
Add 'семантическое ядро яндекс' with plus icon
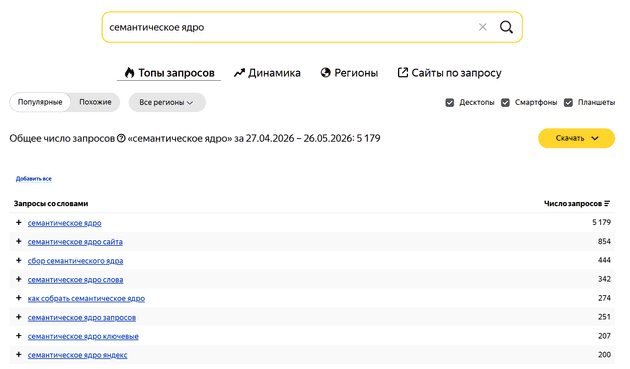click(18, 355)
